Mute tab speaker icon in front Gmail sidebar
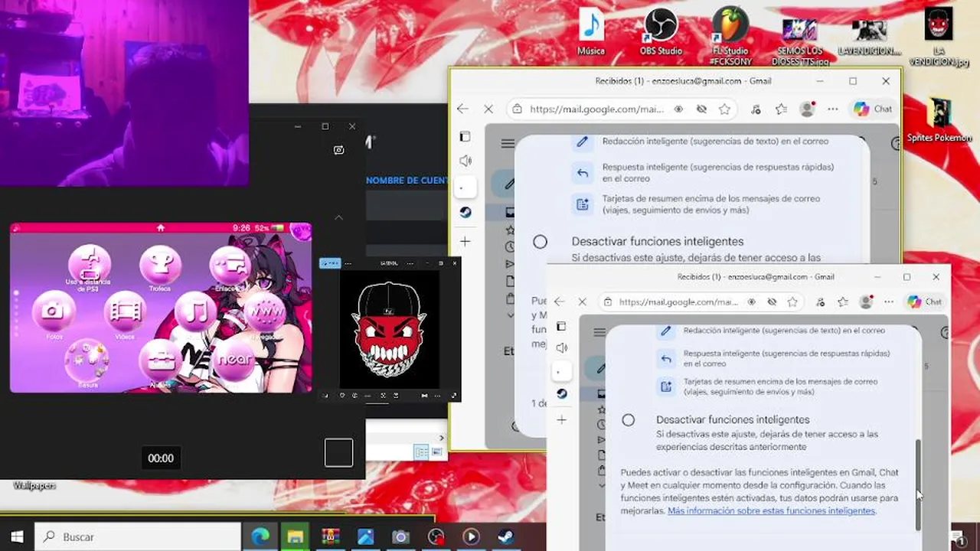 point(561,348)
